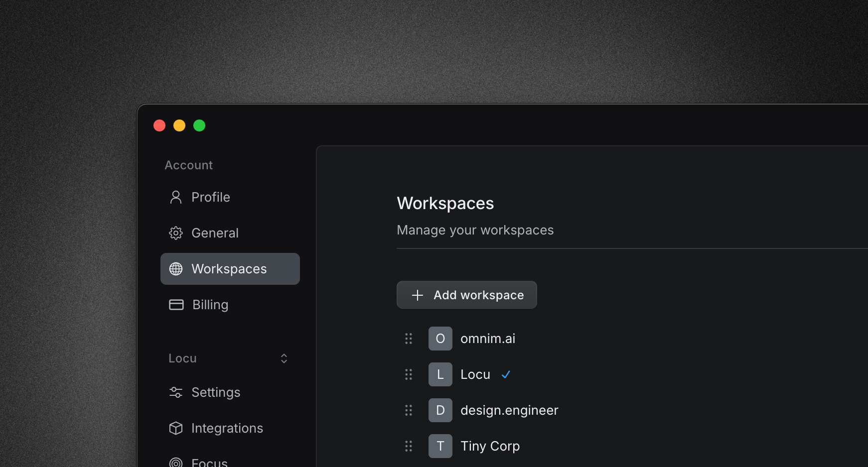Click the design.engineer drag handle
The width and height of the screenshot is (868, 467).
[409, 410]
